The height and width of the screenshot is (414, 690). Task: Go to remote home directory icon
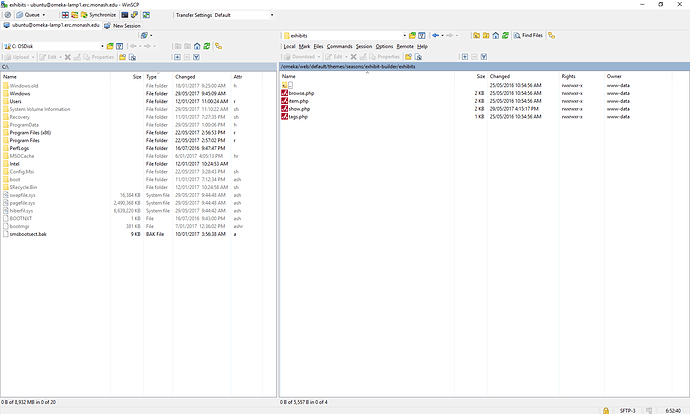coord(496,36)
